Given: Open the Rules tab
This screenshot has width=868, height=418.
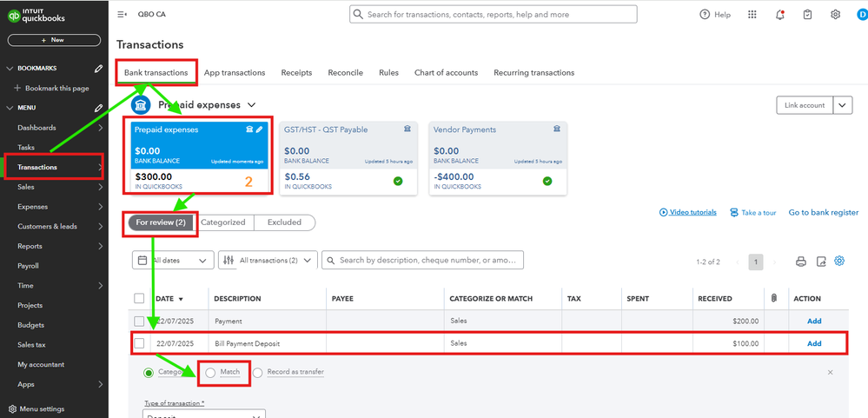Looking at the screenshot, I should tap(388, 72).
